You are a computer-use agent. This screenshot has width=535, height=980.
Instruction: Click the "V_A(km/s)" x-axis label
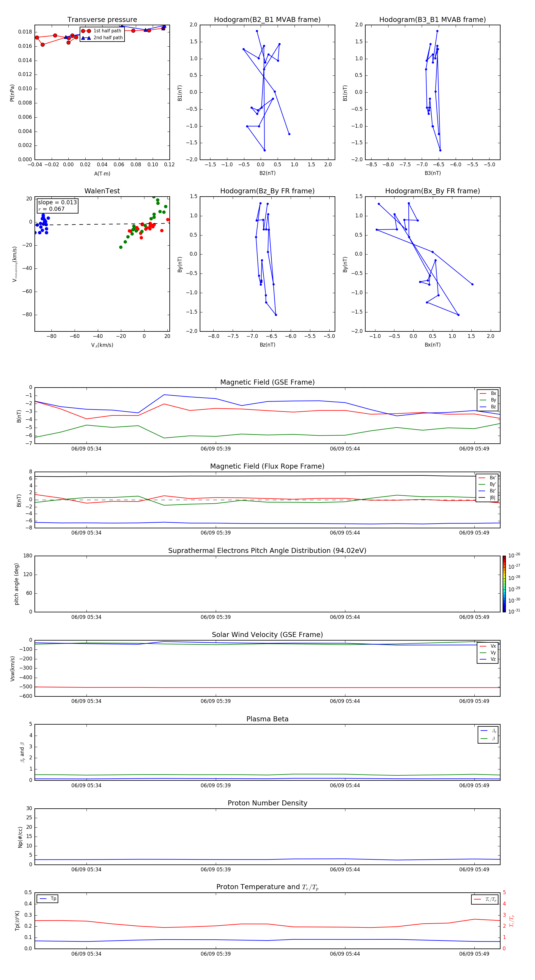pos(102,345)
